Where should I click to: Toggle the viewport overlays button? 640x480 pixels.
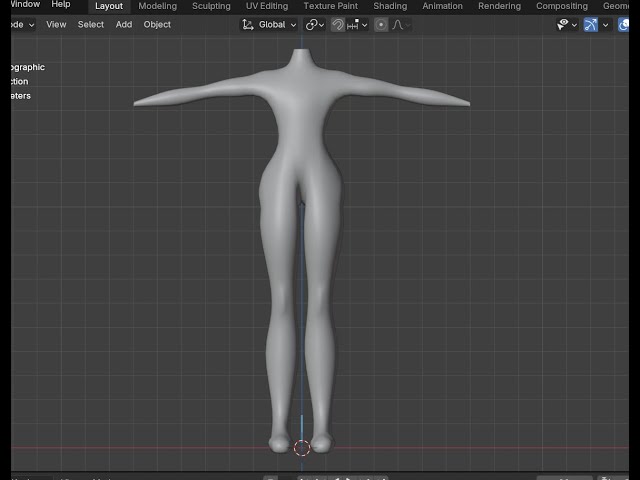tap(623, 25)
